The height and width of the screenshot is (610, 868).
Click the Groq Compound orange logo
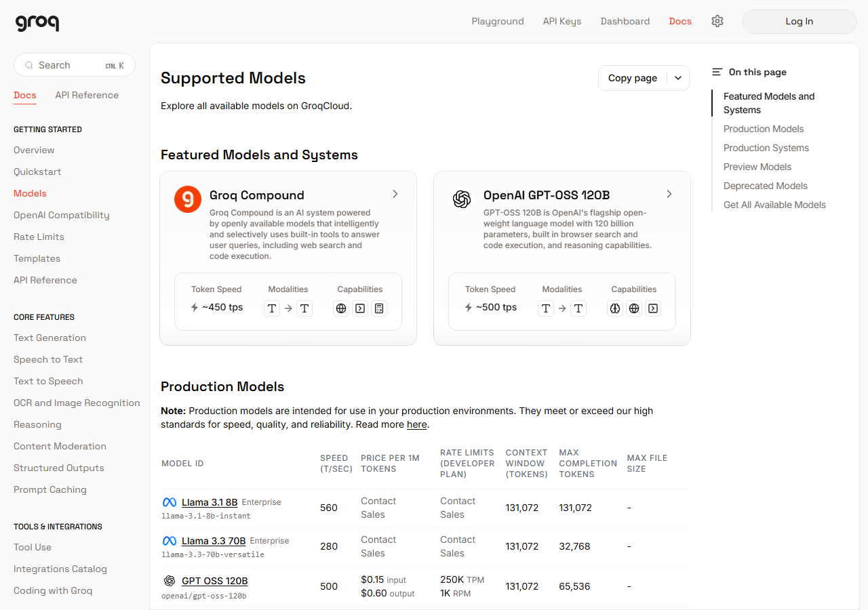(x=188, y=199)
